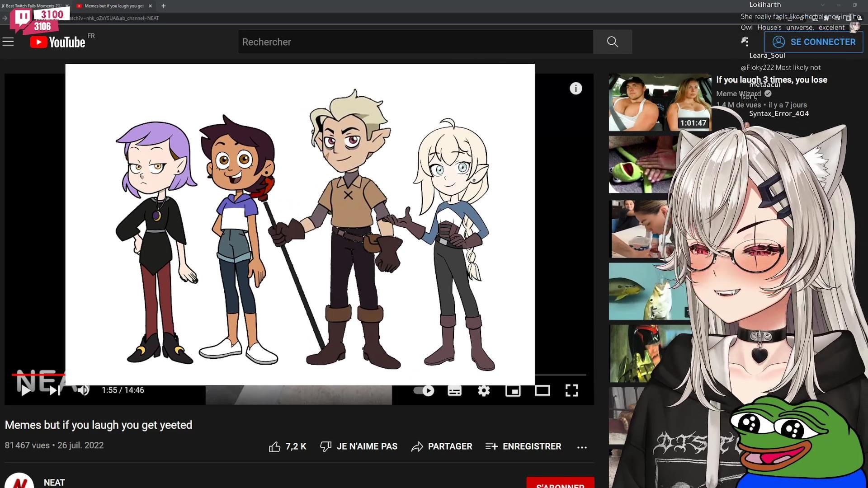Play the video with the play button
This screenshot has height=488, width=868.
point(26,390)
